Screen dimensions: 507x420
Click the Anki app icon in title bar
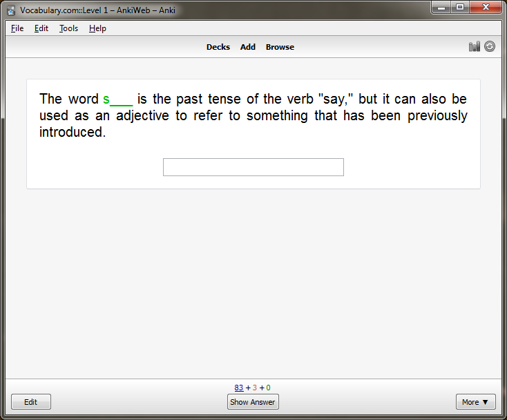click(x=11, y=10)
